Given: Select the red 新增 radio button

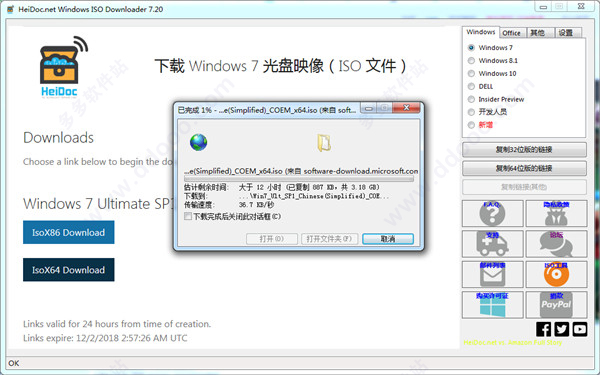Looking at the screenshot, I should tap(471, 125).
